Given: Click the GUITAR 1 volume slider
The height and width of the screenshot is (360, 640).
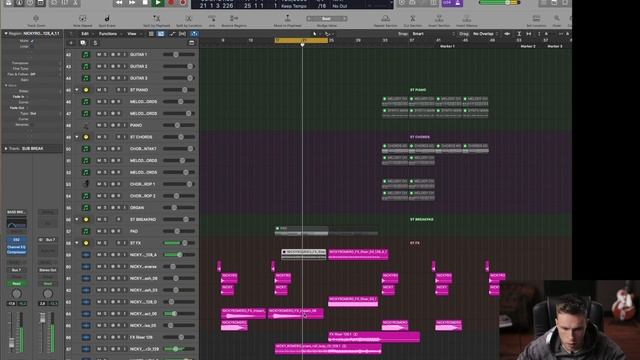Looking at the screenshot, I should (x=179, y=54).
